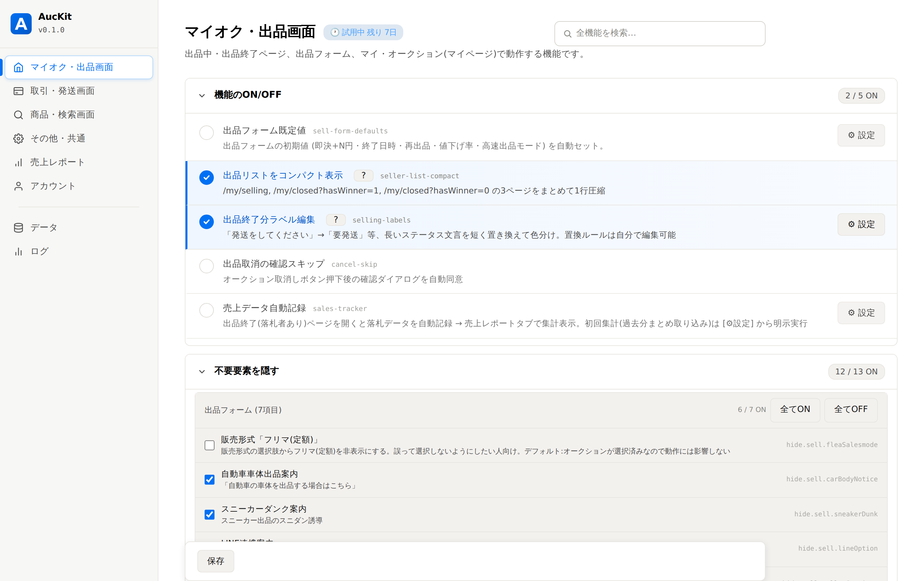Enable 売上データ自動記録 toggle

207,310
